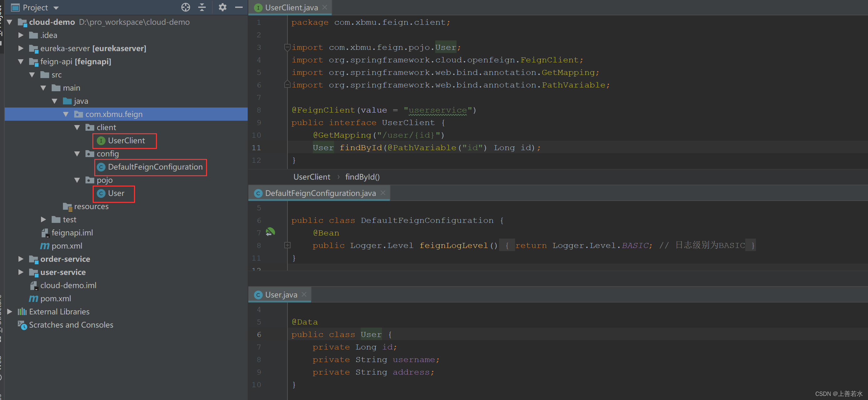Fold the import block at line 3

coord(287,47)
